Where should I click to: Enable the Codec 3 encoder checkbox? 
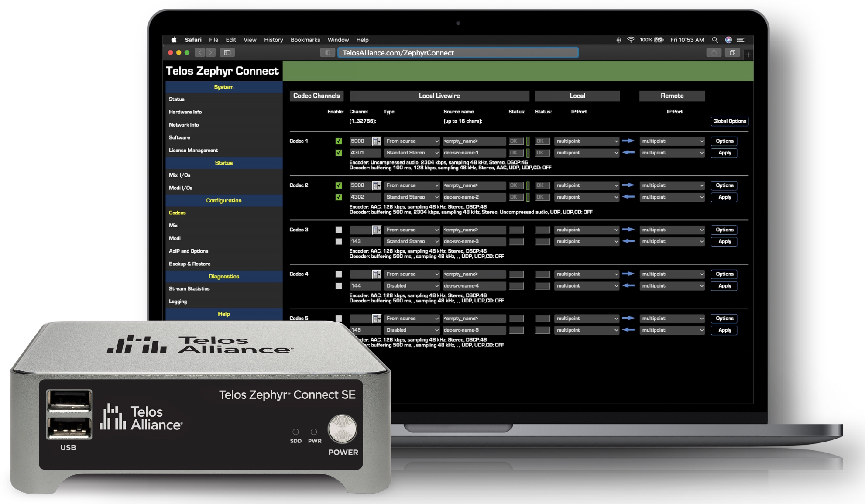(339, 230)
